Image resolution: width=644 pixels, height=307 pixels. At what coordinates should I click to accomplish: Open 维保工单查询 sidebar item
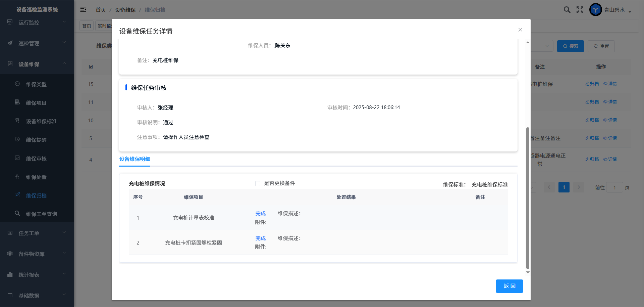pos(41,214)
